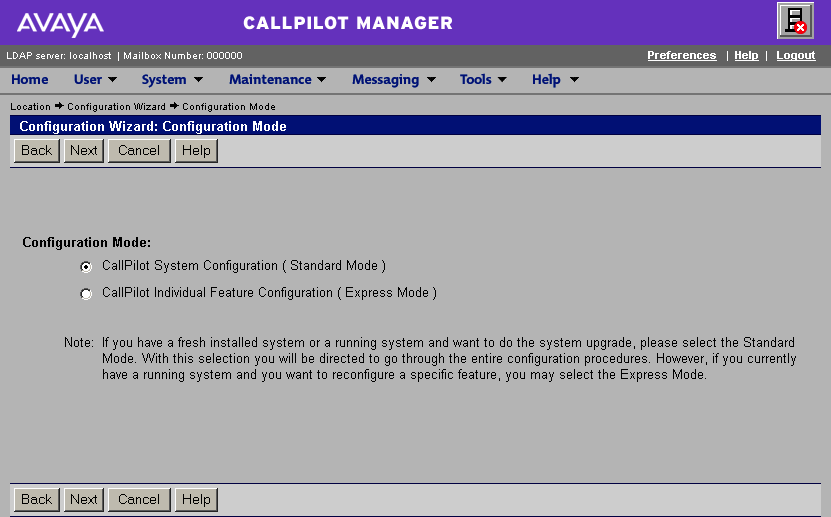831x517 pixels.
Task: Click the 'Mailbox Number: 000000' text
Action: click(183, 56)
